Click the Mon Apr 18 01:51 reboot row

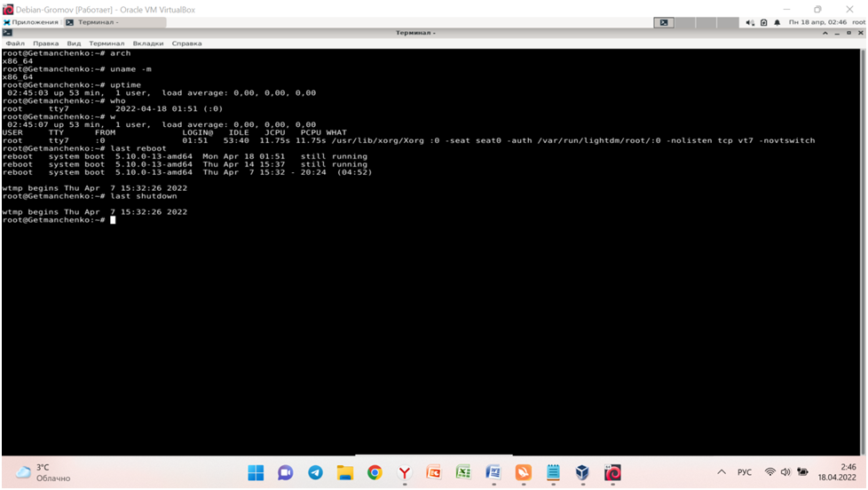click(x=185, y=156)
